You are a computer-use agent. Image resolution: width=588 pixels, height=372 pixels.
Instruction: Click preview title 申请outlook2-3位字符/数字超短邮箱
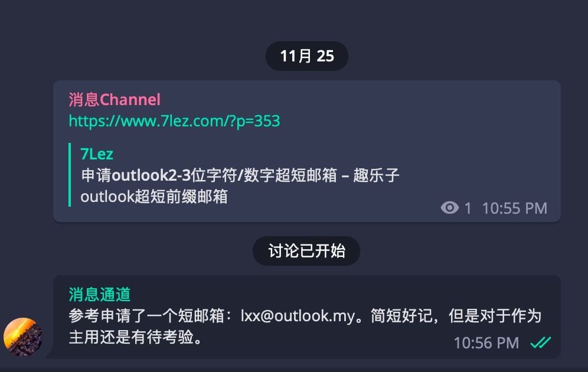[209, 175]
